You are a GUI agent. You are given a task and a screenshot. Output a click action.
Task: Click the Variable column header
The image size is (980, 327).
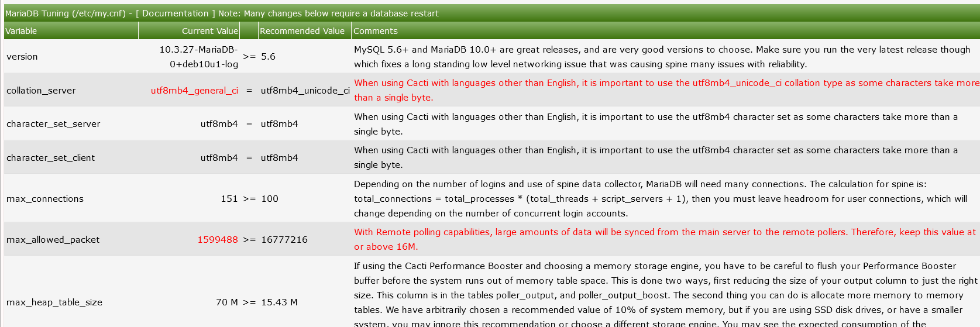(x=21, y=31)
